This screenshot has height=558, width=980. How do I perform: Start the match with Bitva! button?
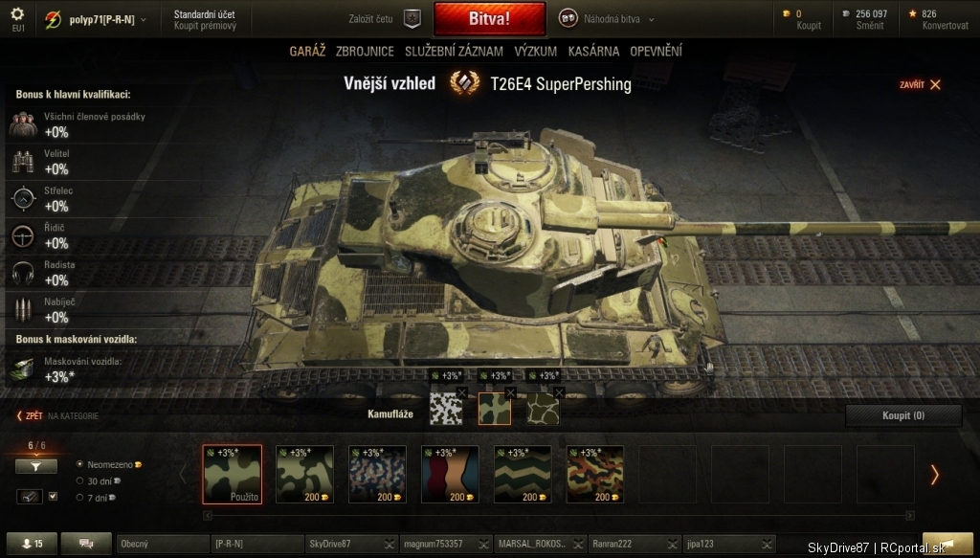click(x=489, y=19)
